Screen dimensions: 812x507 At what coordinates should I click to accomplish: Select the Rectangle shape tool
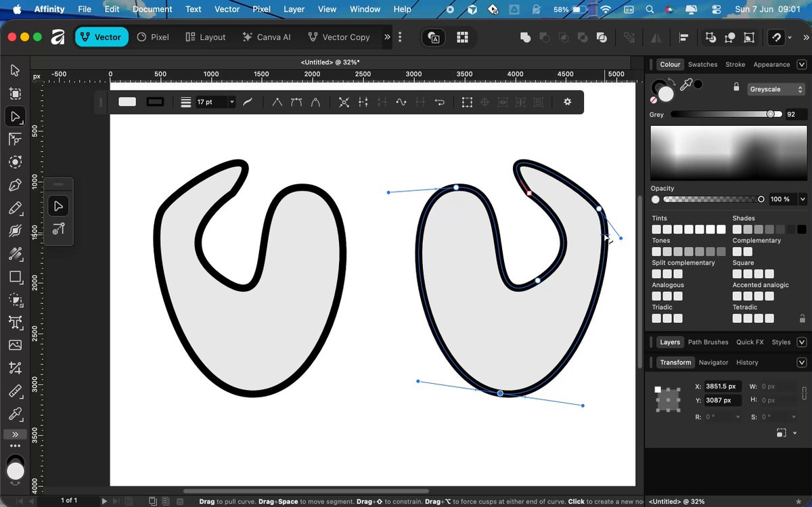click(x=15, y=276)
